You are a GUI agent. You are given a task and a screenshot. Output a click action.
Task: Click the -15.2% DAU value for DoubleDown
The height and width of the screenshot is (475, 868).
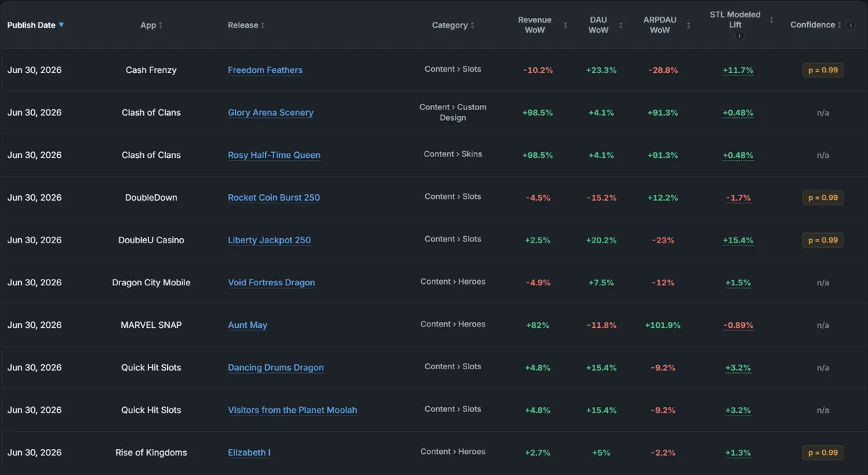point(601,198)
